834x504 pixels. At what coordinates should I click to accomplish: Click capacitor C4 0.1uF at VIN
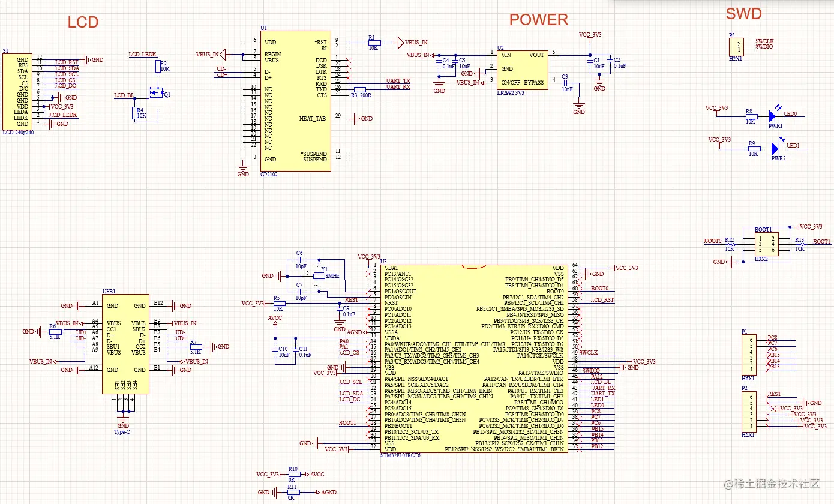tap(439, 62)
